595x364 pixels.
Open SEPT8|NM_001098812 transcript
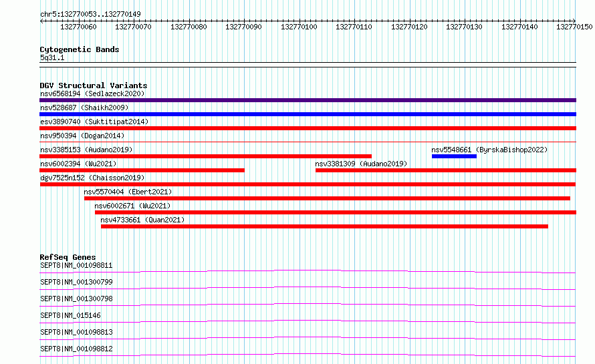click(x=76, y=349)
